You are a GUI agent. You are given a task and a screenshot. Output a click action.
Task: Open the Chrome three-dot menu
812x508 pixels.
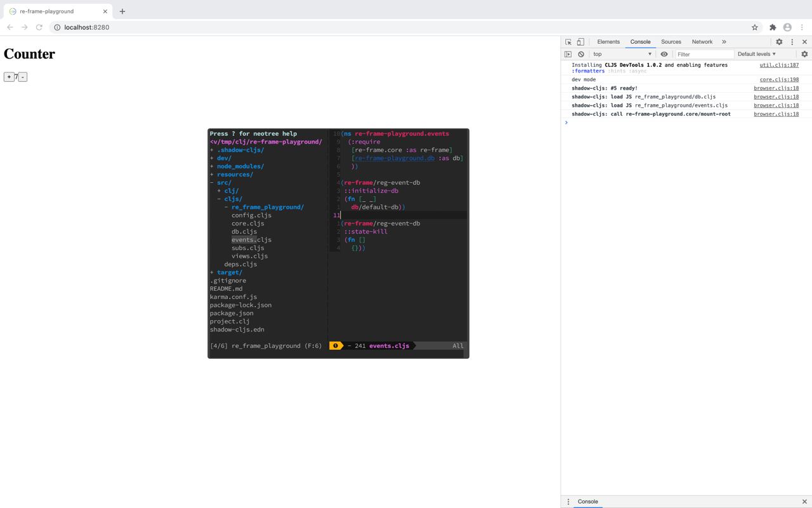pos(802,27)
